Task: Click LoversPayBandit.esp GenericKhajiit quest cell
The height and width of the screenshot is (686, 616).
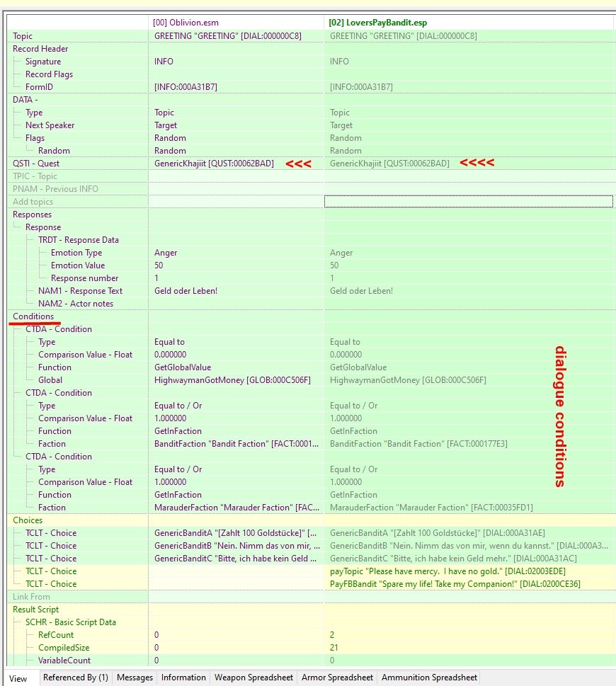Action: [x=469, y=164]
